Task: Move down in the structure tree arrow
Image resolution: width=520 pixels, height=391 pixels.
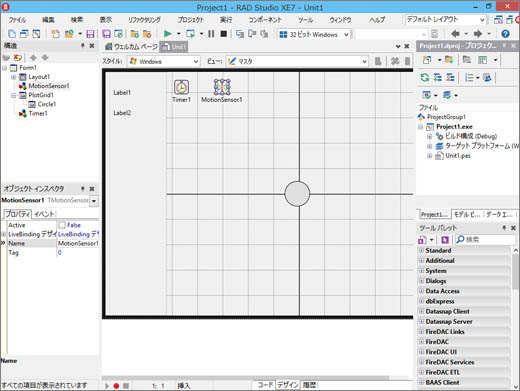Action: pyautogui.click(x=45, y=58)
